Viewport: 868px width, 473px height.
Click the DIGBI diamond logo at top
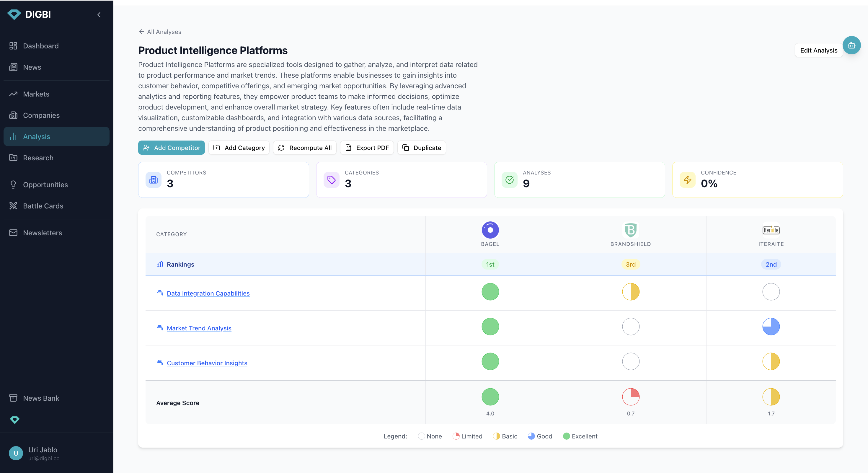point(14,14)
